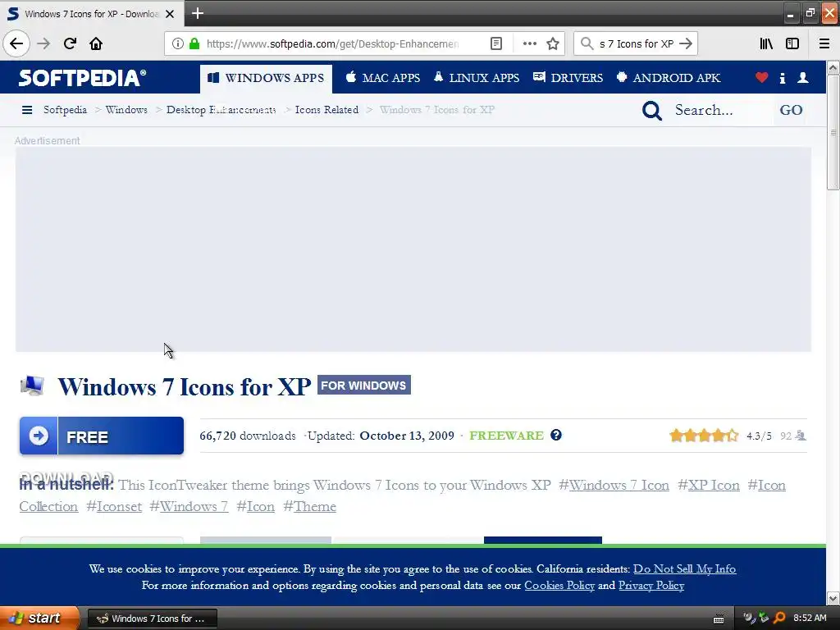Click the scrollbar up arrow

[833, 67]
